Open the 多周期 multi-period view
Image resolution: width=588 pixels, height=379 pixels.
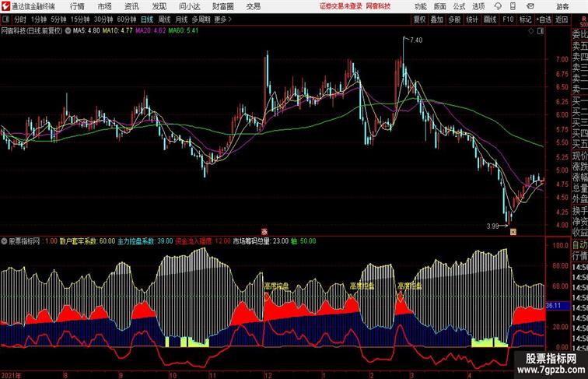point(201,19)
